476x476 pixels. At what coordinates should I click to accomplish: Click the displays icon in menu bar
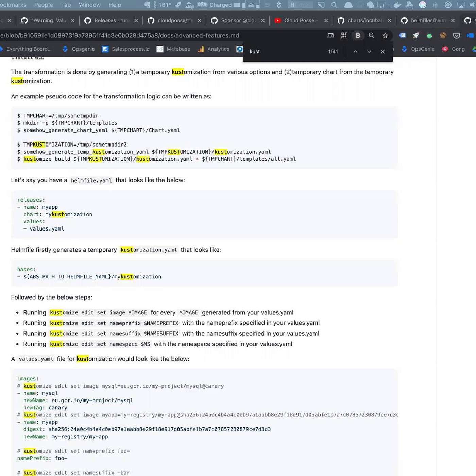(x=383, y=5)
